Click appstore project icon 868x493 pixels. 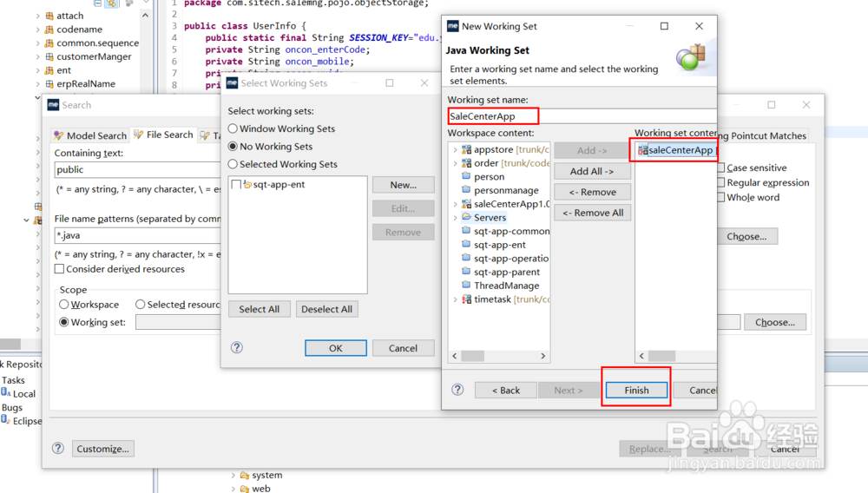point(467,149)
